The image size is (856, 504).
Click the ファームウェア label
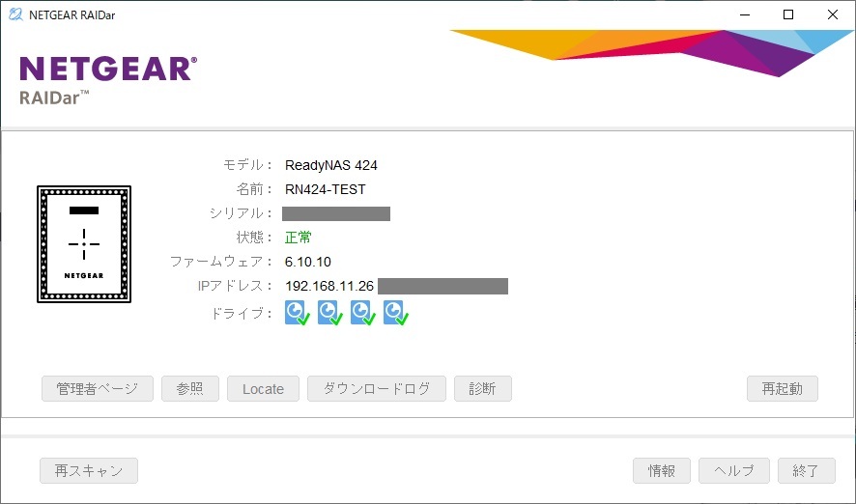pos(221,262)
